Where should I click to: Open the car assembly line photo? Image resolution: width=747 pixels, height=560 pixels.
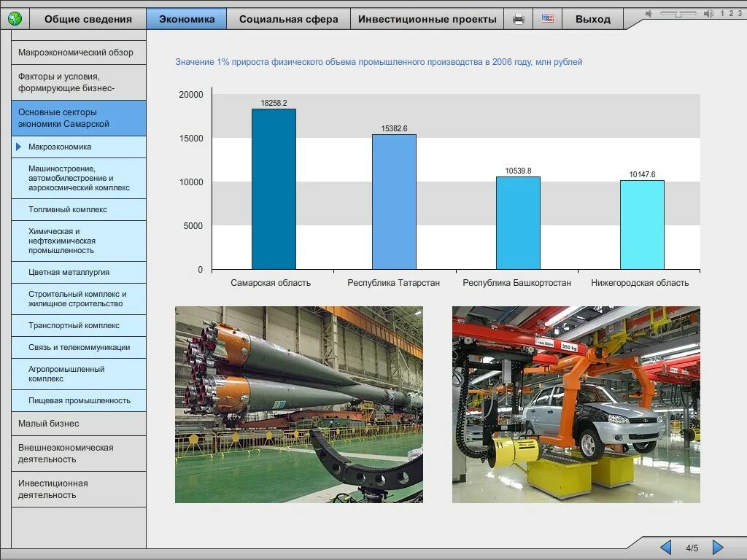[x=576, y=404]
